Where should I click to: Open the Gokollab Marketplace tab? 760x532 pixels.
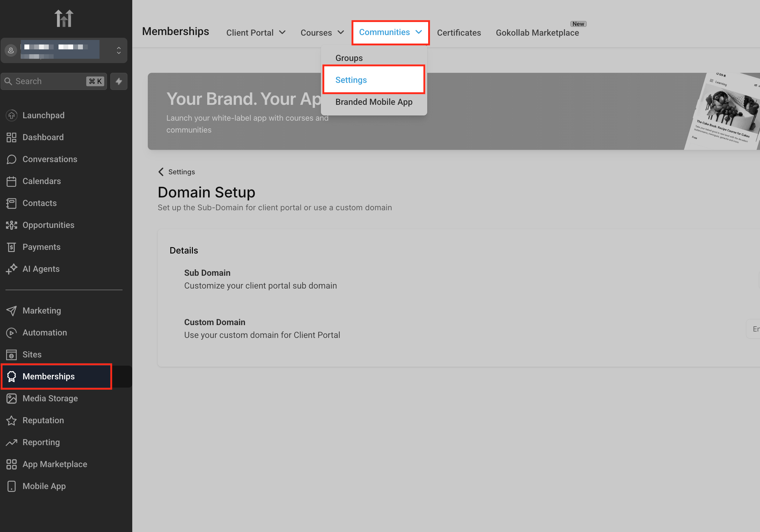pyautogui.click(x=537, y=32)
